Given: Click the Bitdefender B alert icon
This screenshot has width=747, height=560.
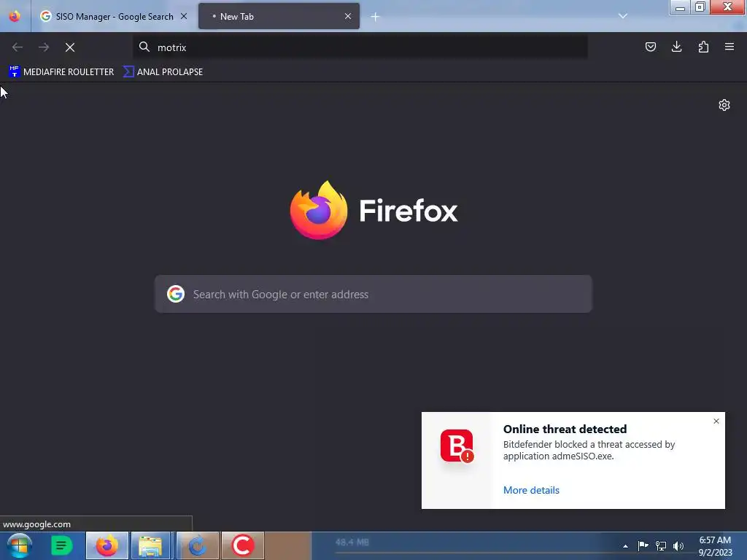Looking at the screenshot, I should 457,446.
